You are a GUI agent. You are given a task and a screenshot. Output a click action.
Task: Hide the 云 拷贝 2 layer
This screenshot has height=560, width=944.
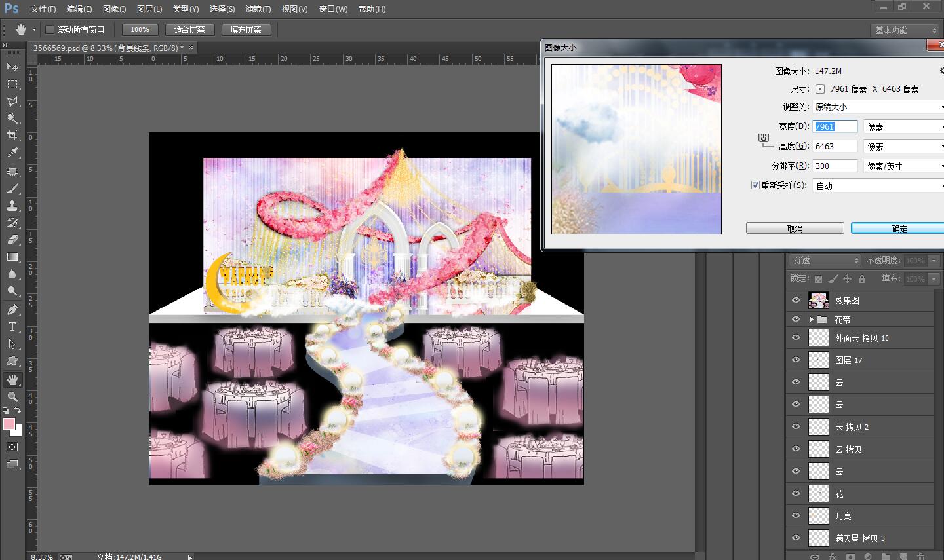coord(796,426)
